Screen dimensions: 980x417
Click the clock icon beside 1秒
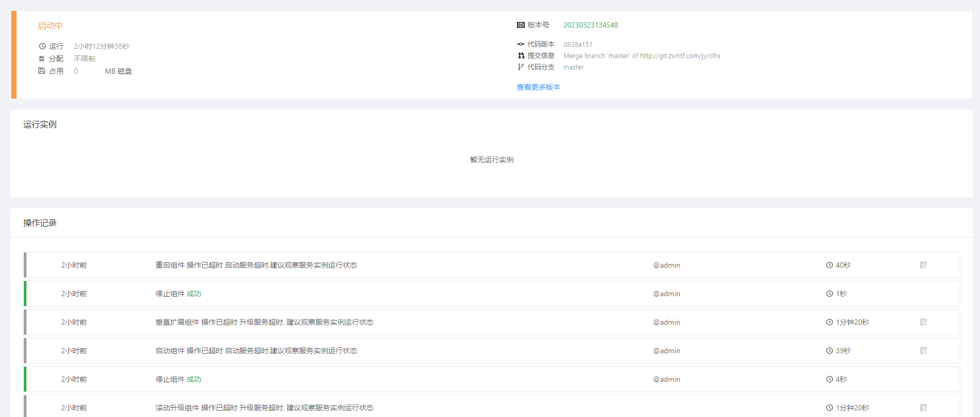click(829, 294)
